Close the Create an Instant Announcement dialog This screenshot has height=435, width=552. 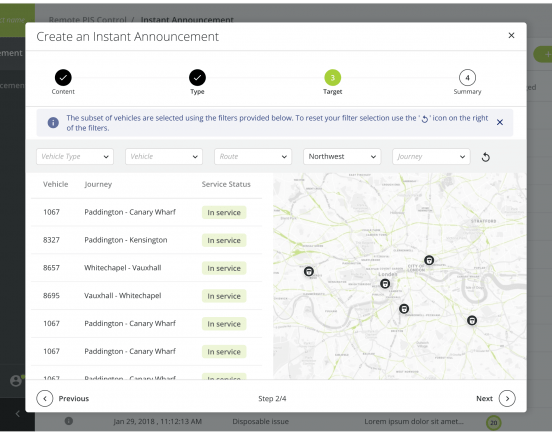511,35
